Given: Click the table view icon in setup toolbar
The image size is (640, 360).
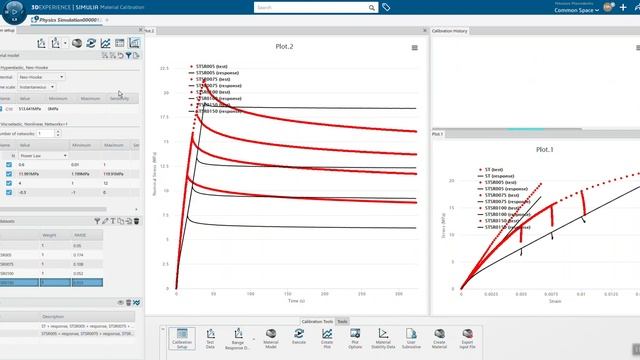Looking at the screenshot, I should point(120,43).
